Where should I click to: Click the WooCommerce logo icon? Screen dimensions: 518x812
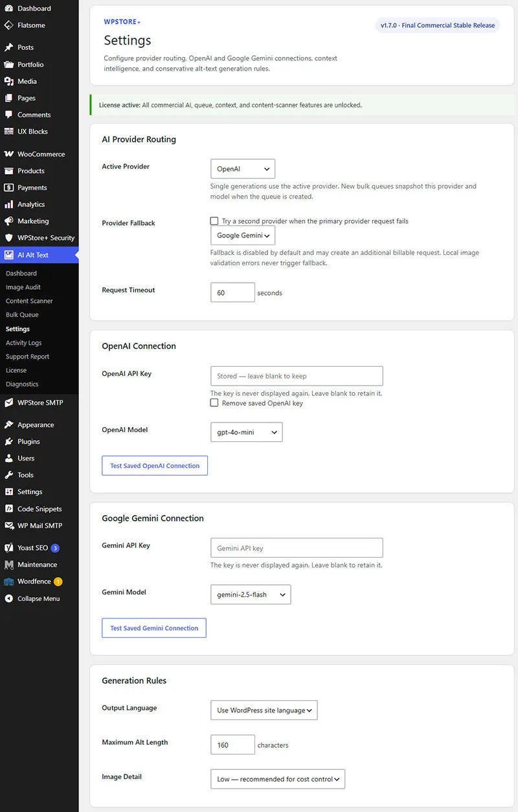tap(8, 154)
